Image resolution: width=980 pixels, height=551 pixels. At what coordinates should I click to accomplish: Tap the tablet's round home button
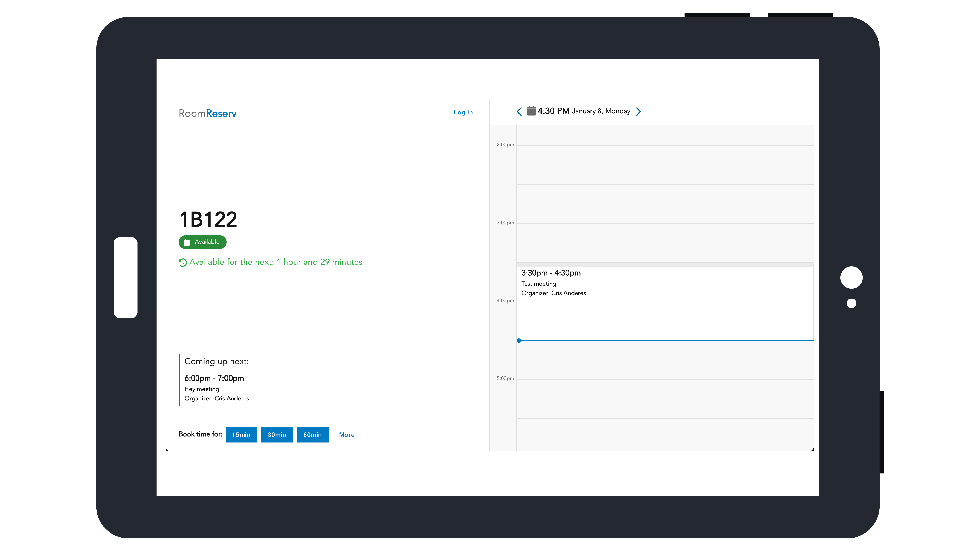851,278
